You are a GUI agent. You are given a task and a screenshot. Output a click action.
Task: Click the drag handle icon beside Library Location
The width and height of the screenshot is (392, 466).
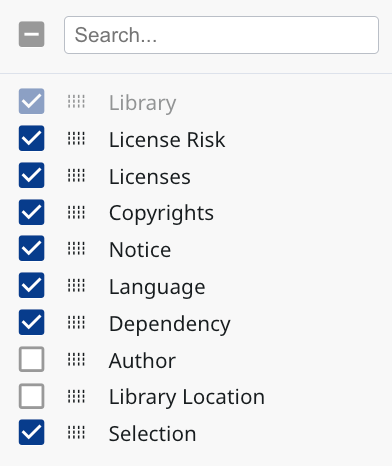click(76, 396)
